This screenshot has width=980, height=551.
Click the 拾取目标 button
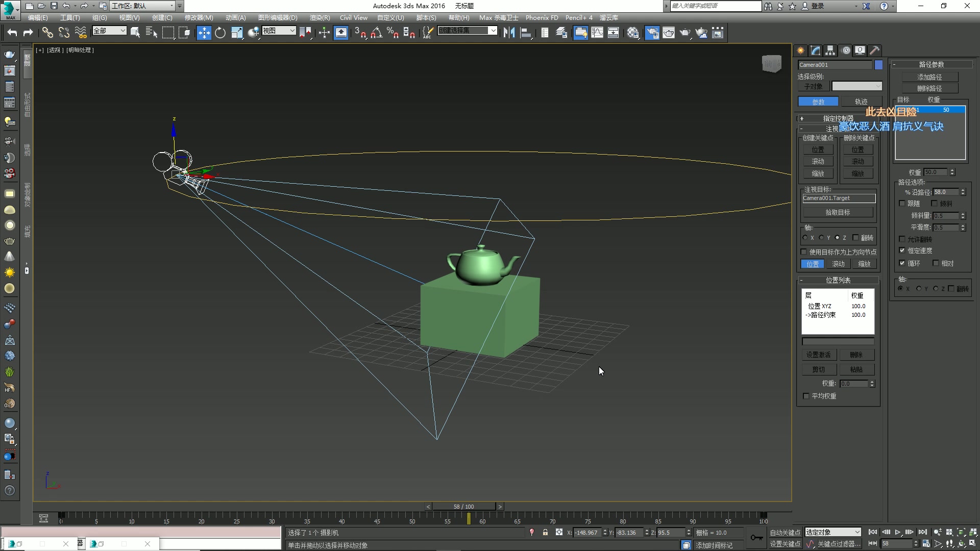coord(838,212)
